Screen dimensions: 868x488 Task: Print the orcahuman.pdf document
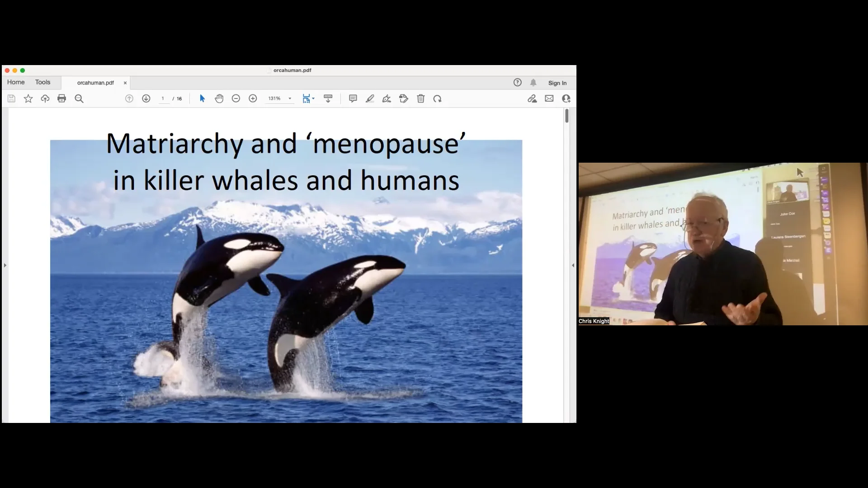(61, 98)
